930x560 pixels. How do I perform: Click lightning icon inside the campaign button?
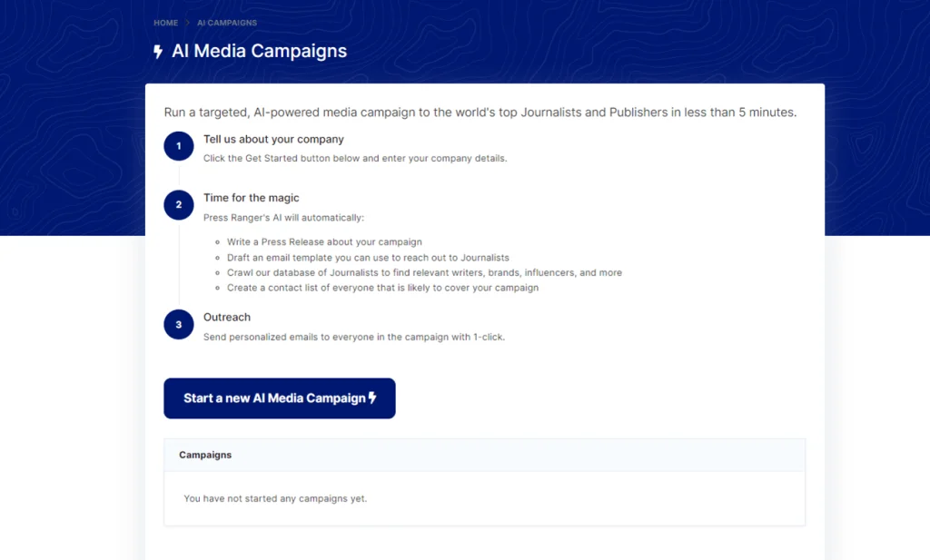pyautogui.click(x=372, y=398)
